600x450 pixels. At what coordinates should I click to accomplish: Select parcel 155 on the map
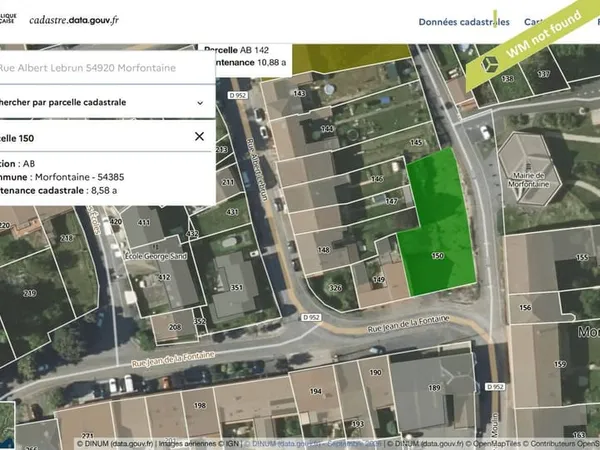click(x=582, y=257)
